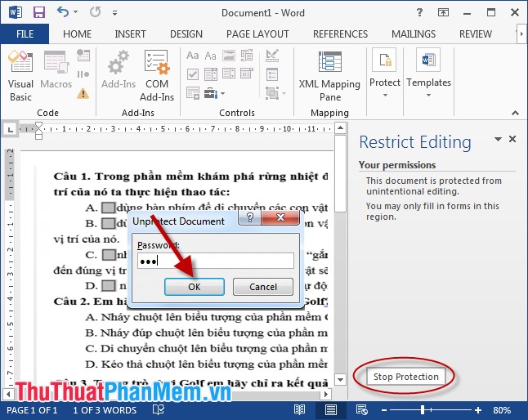Insert Rich Text content control

pyautogui.click(x=193, y=56)
